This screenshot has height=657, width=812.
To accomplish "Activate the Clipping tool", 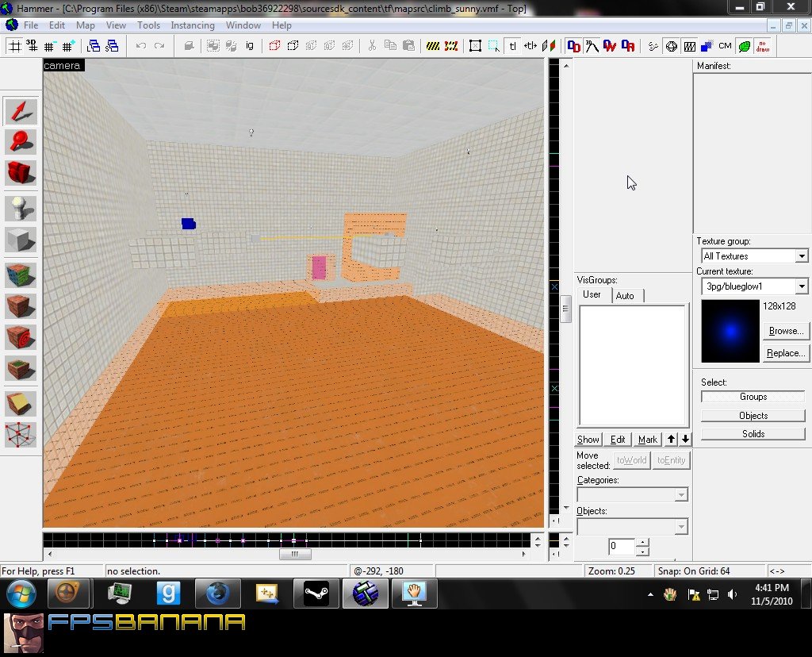I will pyautogui.click(x=21, y=404).
